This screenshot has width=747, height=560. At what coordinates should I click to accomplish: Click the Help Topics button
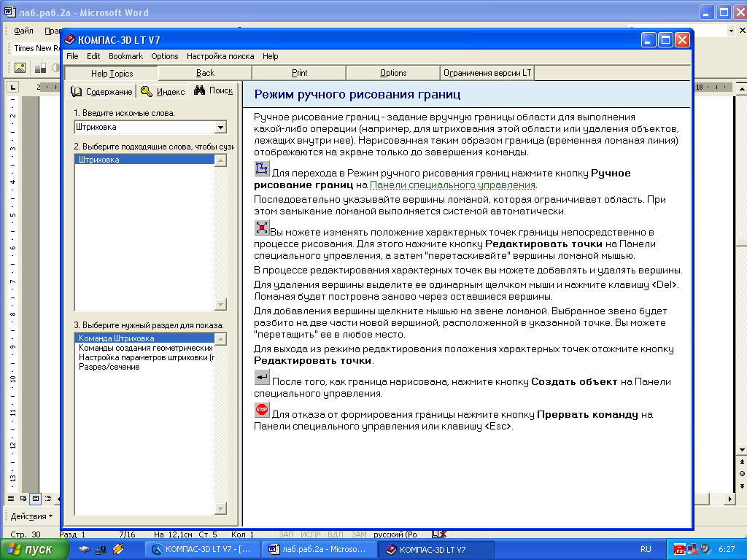click(x=112, y=74)
